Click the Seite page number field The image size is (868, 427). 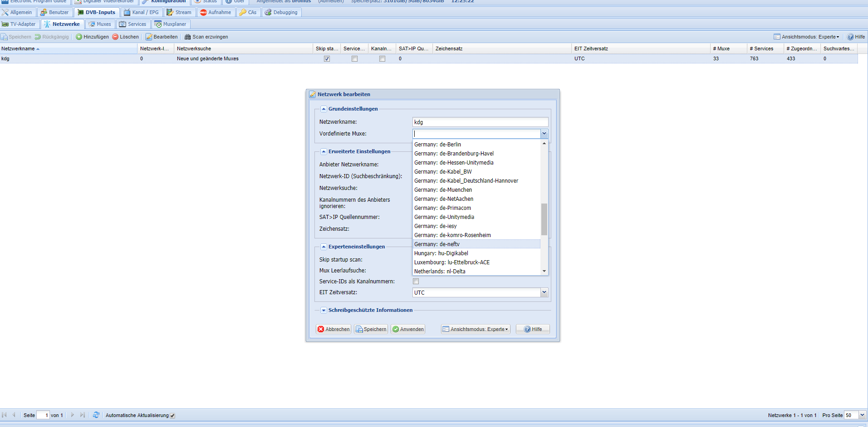(x=43, y=415)
